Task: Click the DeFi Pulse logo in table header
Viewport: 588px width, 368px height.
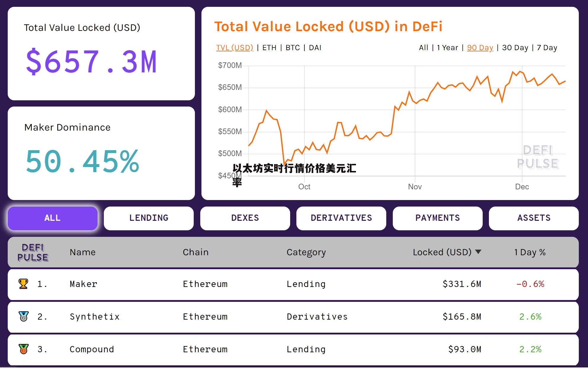Action: [x=33, y=253]
